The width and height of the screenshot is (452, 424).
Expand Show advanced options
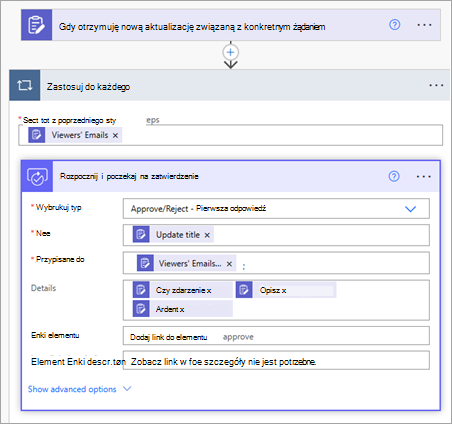80,389
